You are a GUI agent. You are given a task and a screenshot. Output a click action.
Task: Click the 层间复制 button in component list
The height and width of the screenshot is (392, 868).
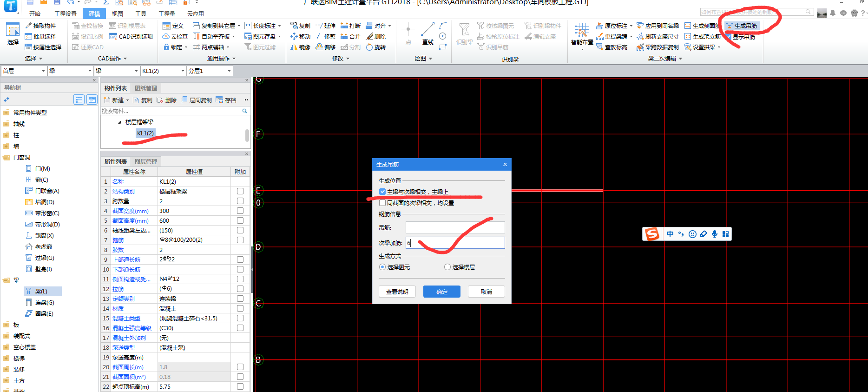[196, 100]
